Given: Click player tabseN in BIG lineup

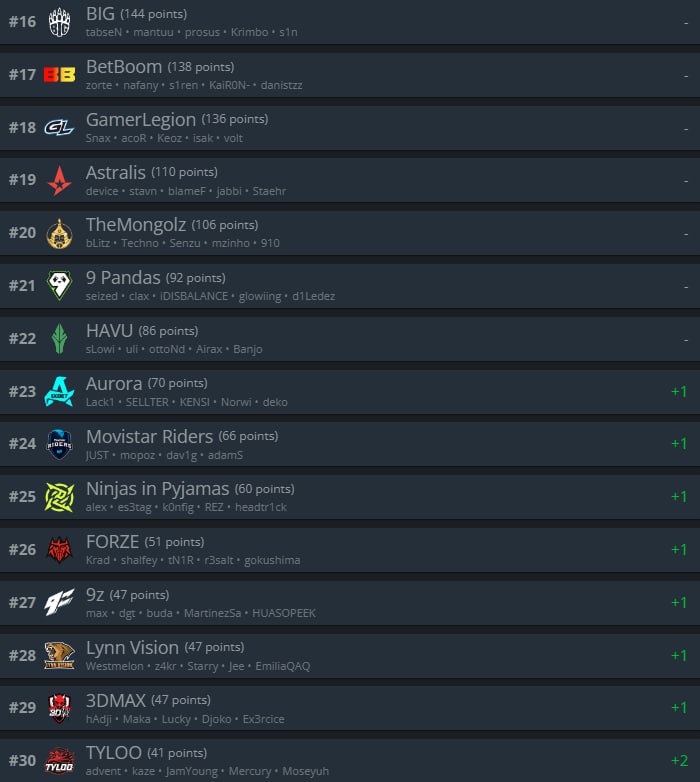Looking at the screenshot, I should [104, 32].
